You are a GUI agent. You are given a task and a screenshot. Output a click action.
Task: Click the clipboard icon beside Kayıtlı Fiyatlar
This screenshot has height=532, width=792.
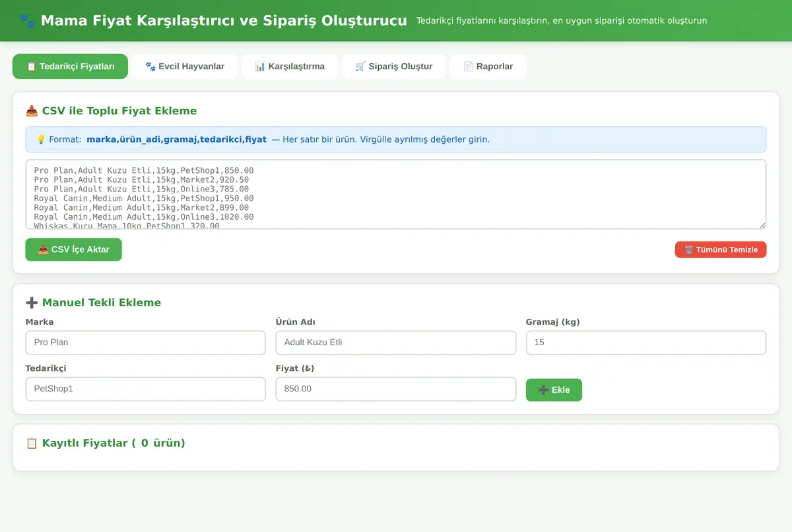pyautogui.click(x=32, y=443)
